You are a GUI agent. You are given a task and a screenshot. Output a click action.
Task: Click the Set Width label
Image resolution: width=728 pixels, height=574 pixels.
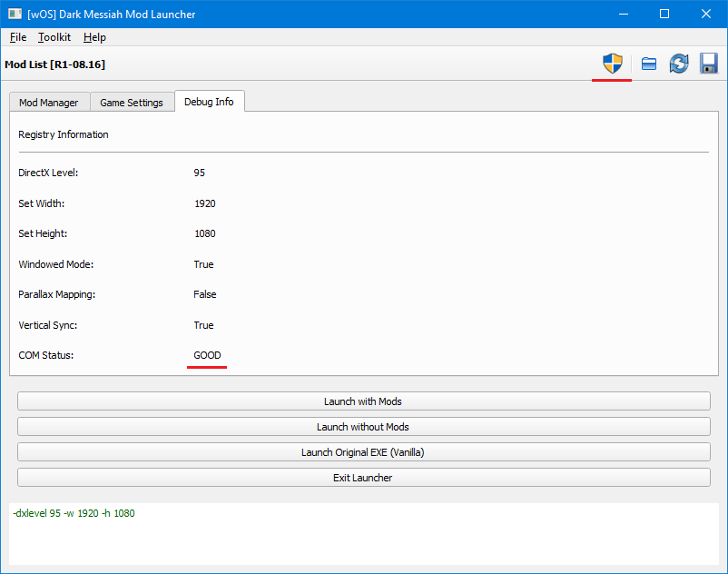42,203
